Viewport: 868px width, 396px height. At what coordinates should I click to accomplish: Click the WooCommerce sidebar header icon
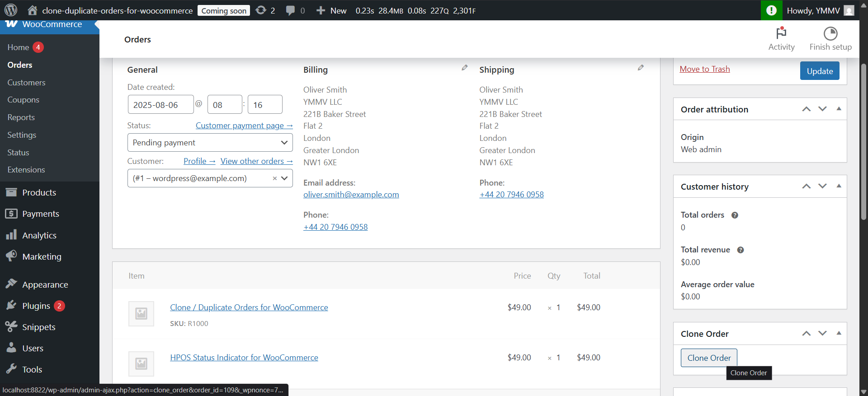pyautogui.click(x=11, y=24)
